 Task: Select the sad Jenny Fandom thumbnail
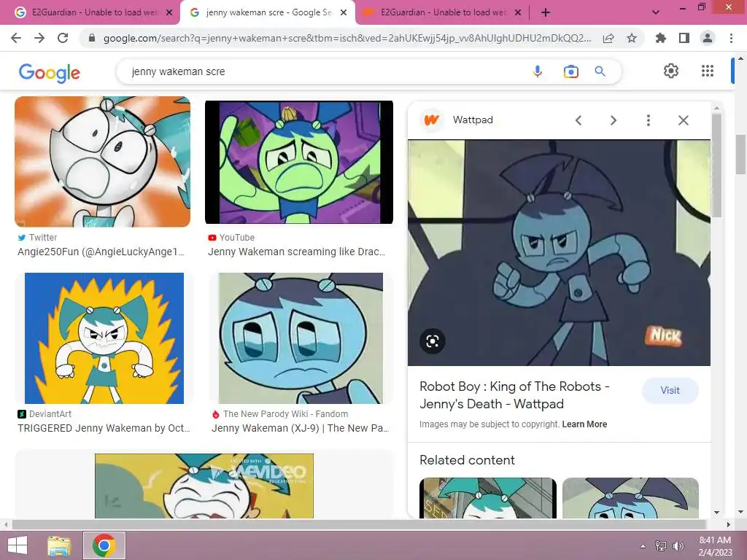[300, 338]
